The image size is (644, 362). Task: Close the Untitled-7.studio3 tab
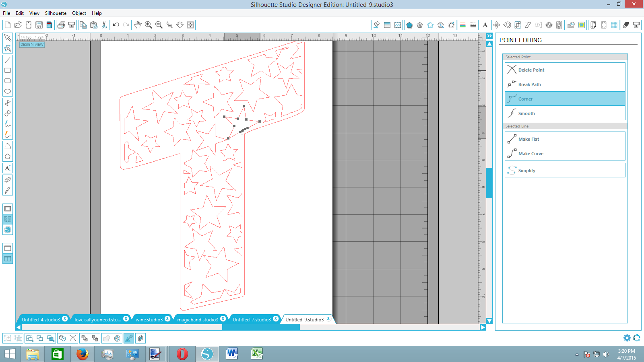276,319
